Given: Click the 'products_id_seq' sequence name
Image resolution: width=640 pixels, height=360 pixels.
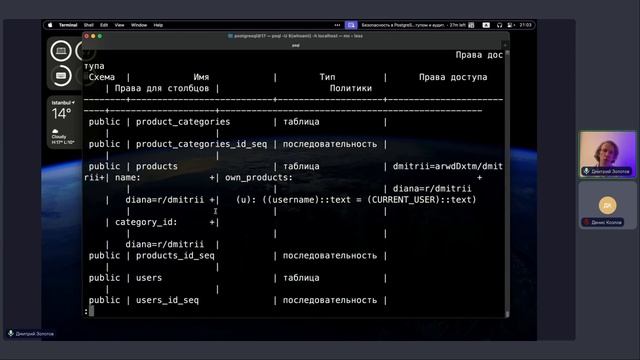Looking at the screenshot, I should pos(175,256).
